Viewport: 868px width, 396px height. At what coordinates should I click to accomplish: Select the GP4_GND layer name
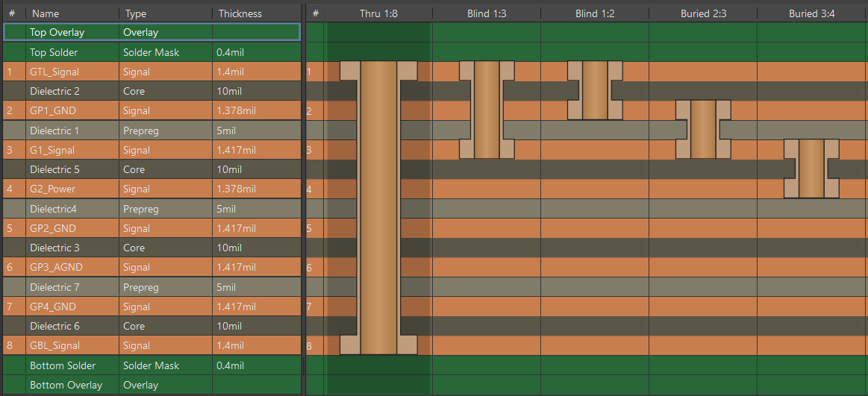pyautogui.click(x=52, y=307)
